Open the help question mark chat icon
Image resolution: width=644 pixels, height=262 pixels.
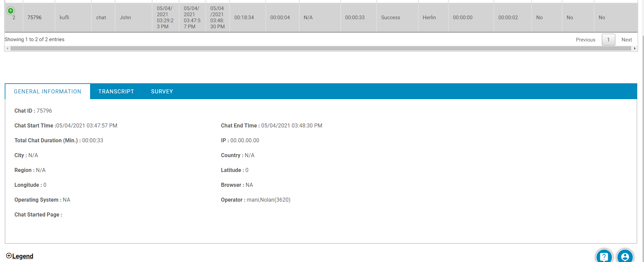pyautogui.click(x=604, y=256)
